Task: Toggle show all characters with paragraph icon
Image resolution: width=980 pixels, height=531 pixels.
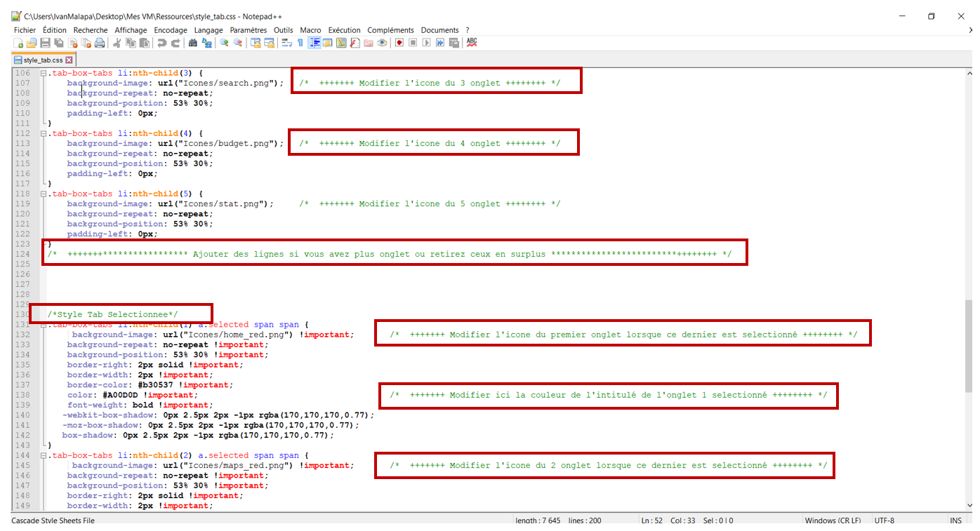Action: click(300, 43)
